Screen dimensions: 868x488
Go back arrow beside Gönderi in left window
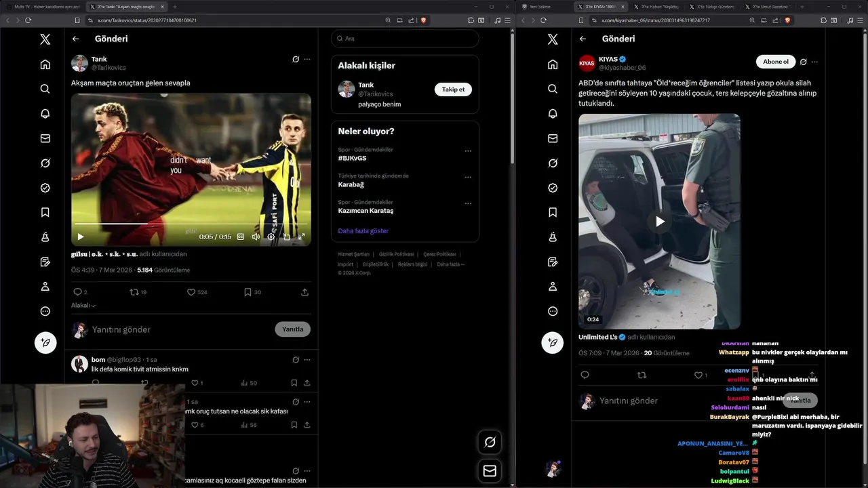click(x=76, y=39)
